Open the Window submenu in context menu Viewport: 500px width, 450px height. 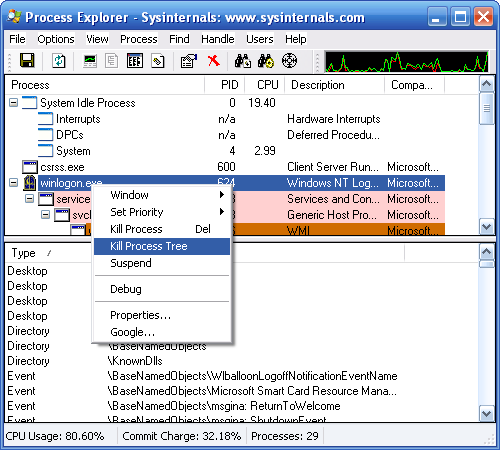pos(162,195)
